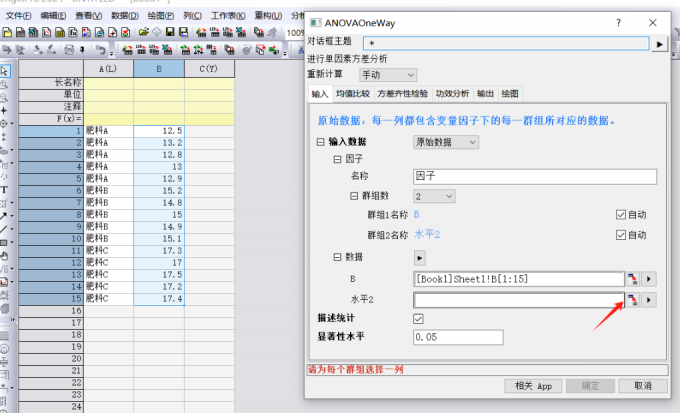
Task: Click the New Workbook toolbar icon
Action: click(20, 32)
